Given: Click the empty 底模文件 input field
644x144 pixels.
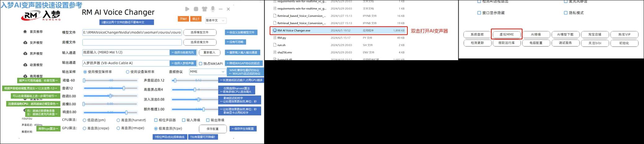Looking at the screenshot, I should pyautogui.click(x=132, y=42).
